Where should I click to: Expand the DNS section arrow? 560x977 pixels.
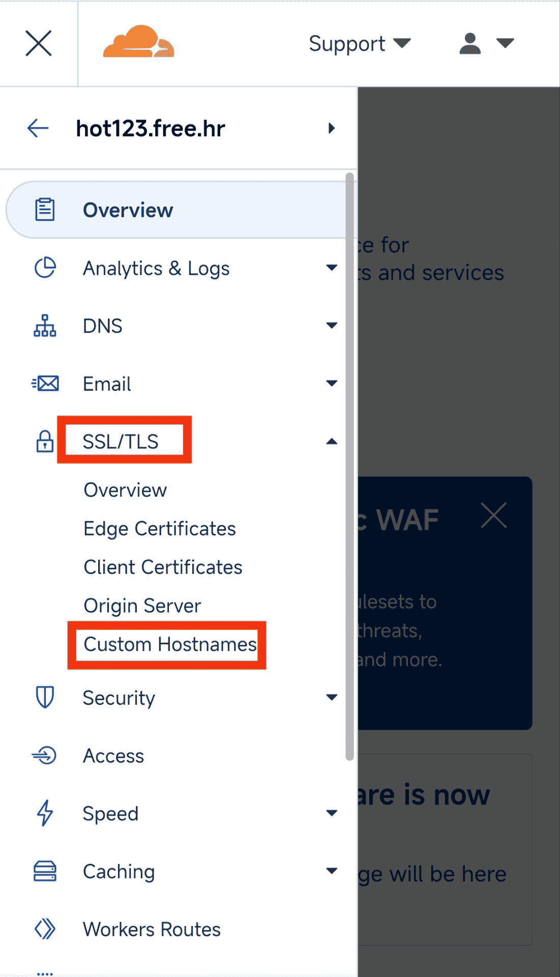(332, 325)
